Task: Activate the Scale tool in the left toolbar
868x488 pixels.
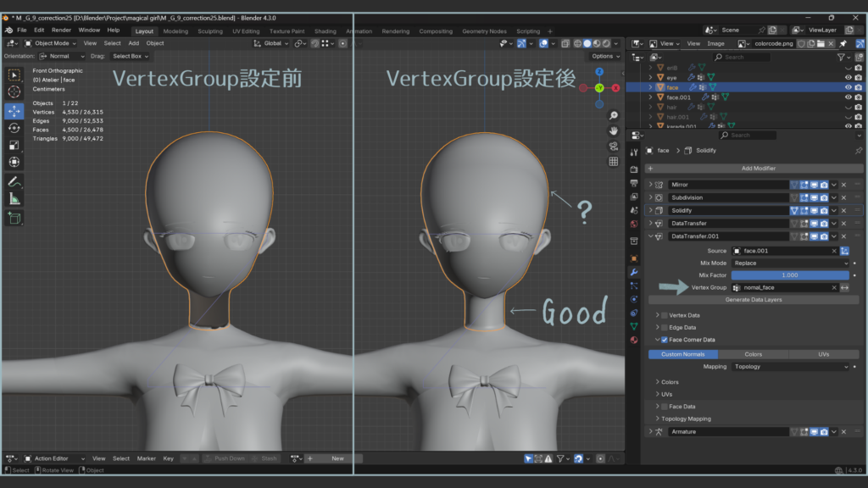Action: tap(14, 145)
